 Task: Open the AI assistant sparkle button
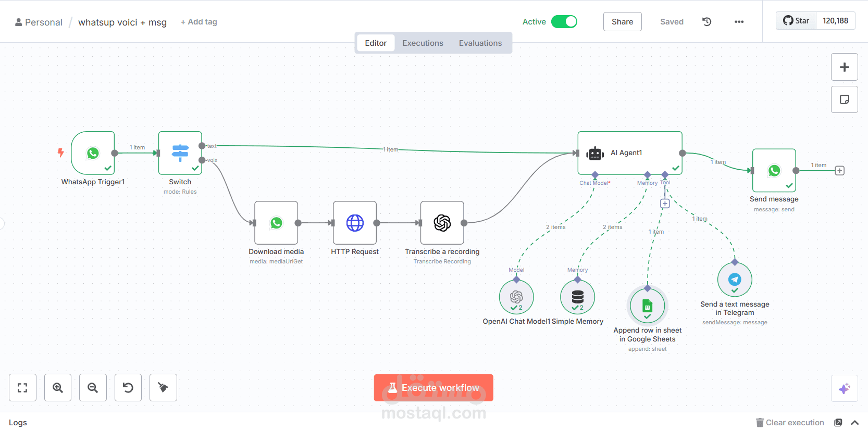(845, 388)
